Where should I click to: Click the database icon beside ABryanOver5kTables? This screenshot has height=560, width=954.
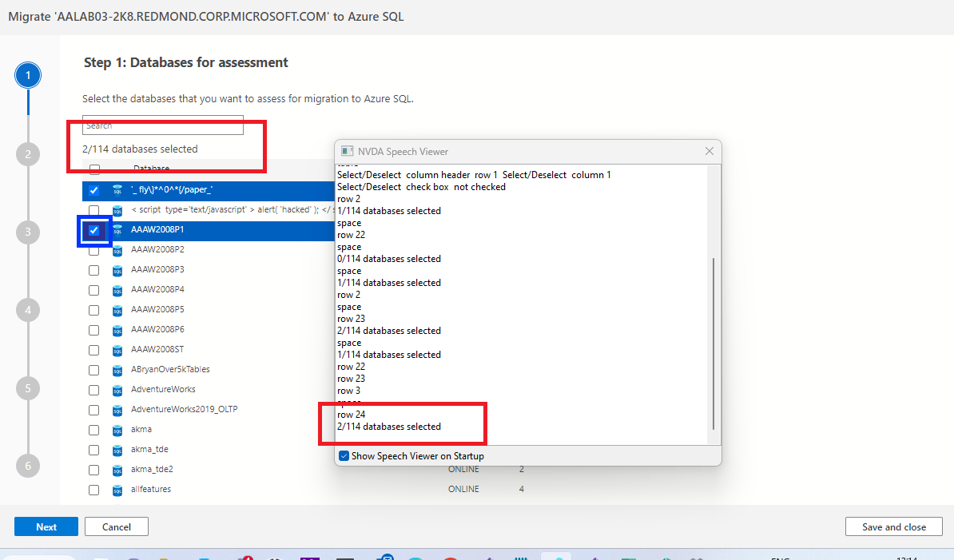pyautogui.click(x=117, y=369)
